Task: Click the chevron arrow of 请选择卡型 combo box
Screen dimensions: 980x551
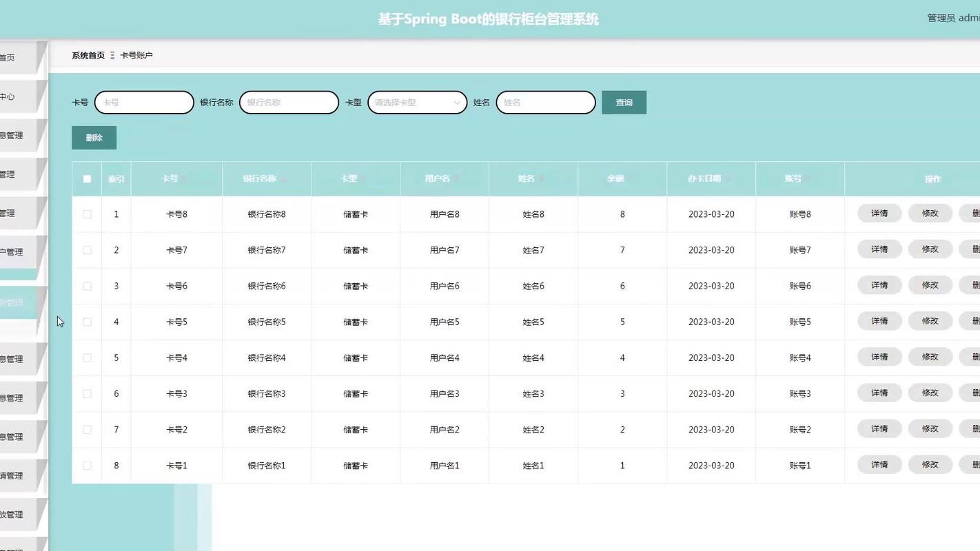Action: point(457,102)
